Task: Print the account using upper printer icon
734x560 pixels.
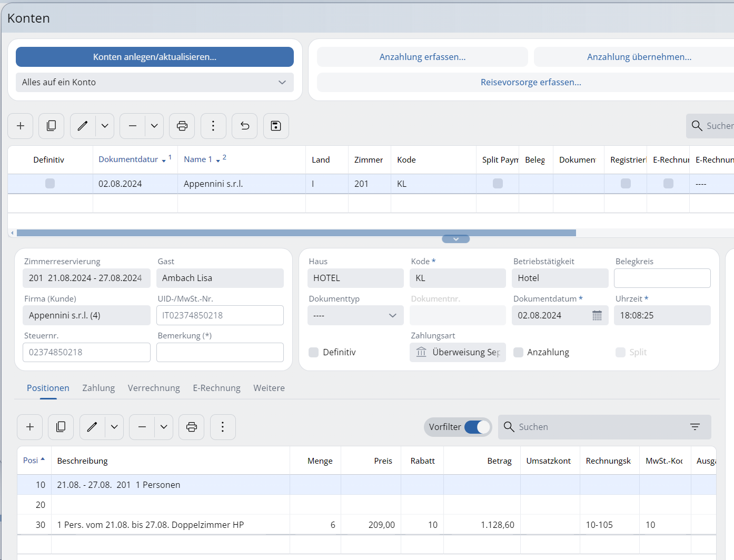Action: [182, 126]
